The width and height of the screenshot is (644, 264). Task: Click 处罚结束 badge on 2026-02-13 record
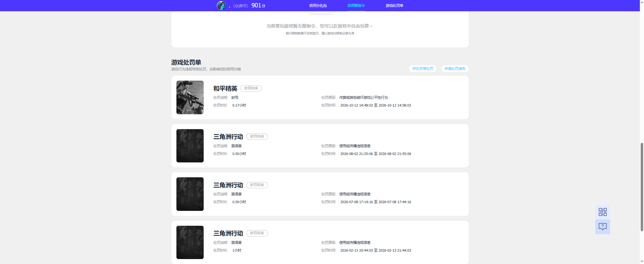[257, 233]
